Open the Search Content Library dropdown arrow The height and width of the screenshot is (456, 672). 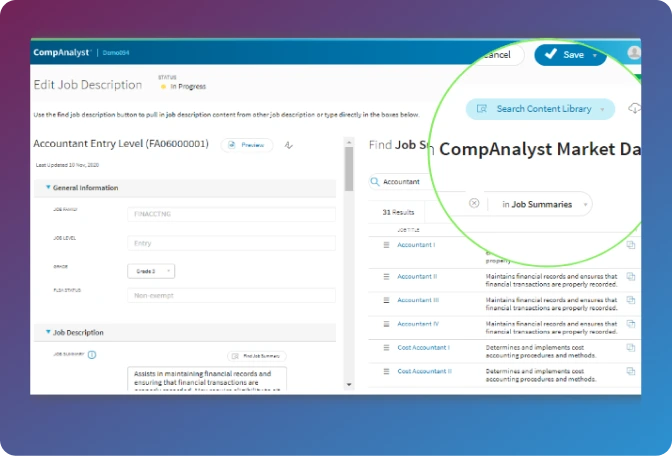pos(603,109)
